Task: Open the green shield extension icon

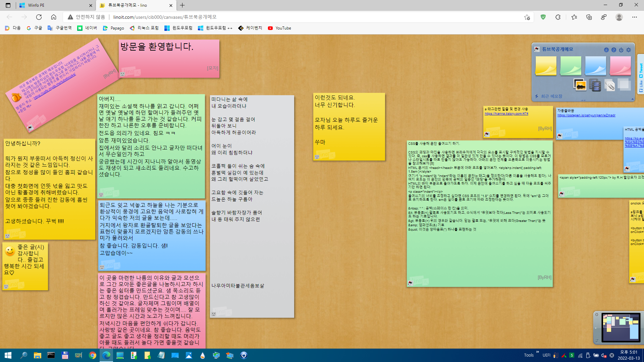Action: tap(543, 17)
